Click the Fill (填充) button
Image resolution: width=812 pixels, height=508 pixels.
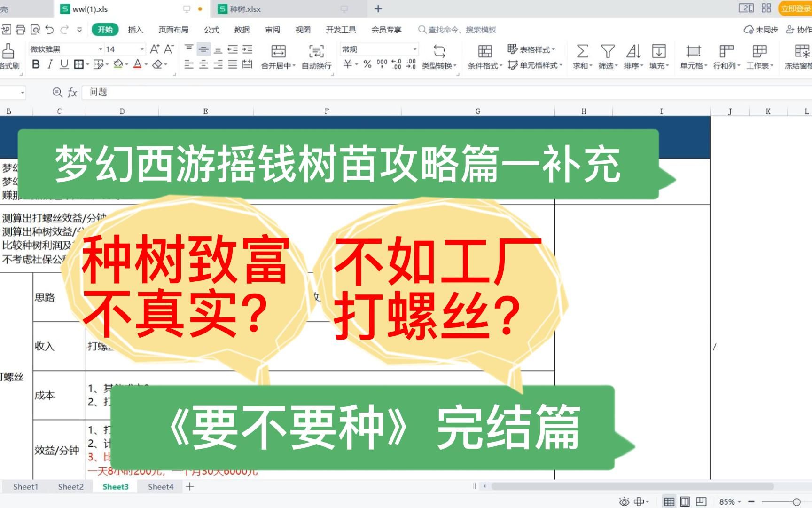[659, 56]
